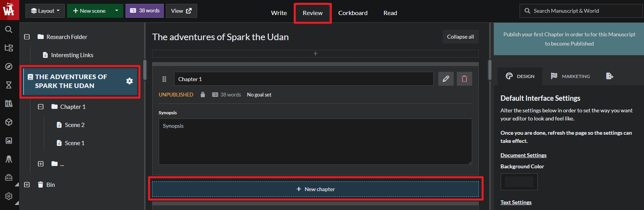Switch to the Corkboard tab
The width and height of the screenshot is (644, 210).
(353, 13)
